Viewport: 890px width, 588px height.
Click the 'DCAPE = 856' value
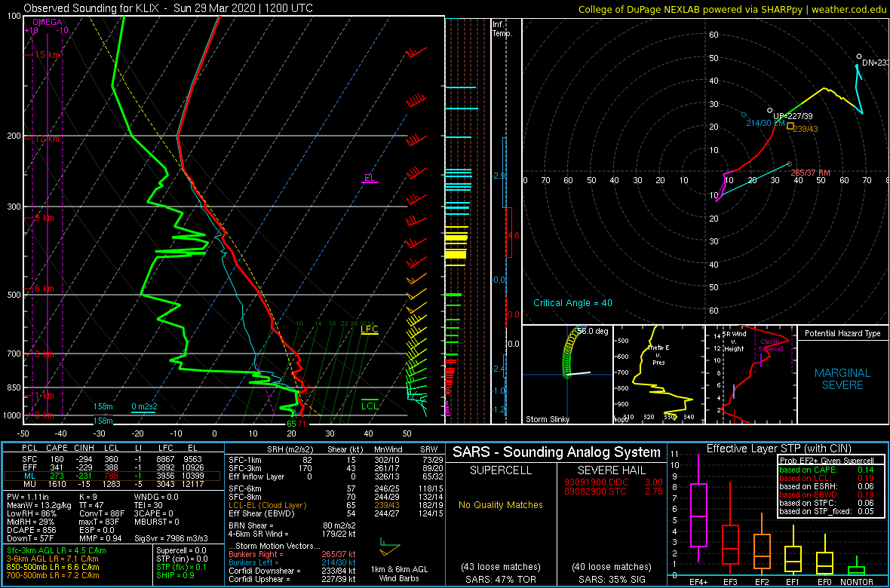click(31, 529)
